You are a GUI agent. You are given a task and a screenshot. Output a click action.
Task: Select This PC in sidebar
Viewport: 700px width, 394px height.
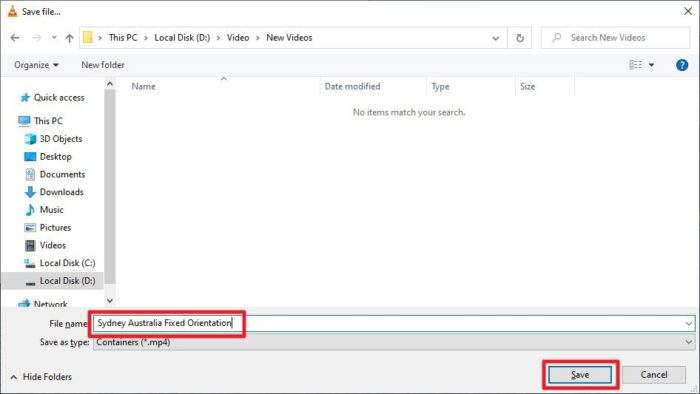pos(41,121)
